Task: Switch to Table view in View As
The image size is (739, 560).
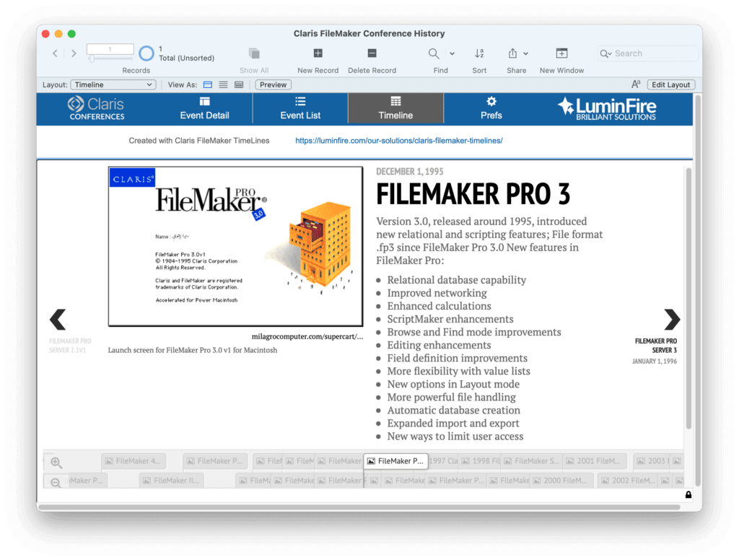Action: click(240, 84)
